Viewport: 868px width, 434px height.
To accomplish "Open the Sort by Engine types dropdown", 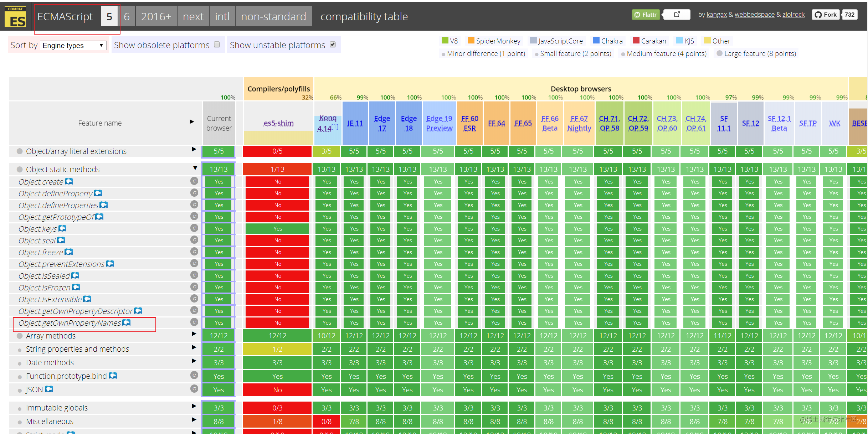I will [73, 45].
